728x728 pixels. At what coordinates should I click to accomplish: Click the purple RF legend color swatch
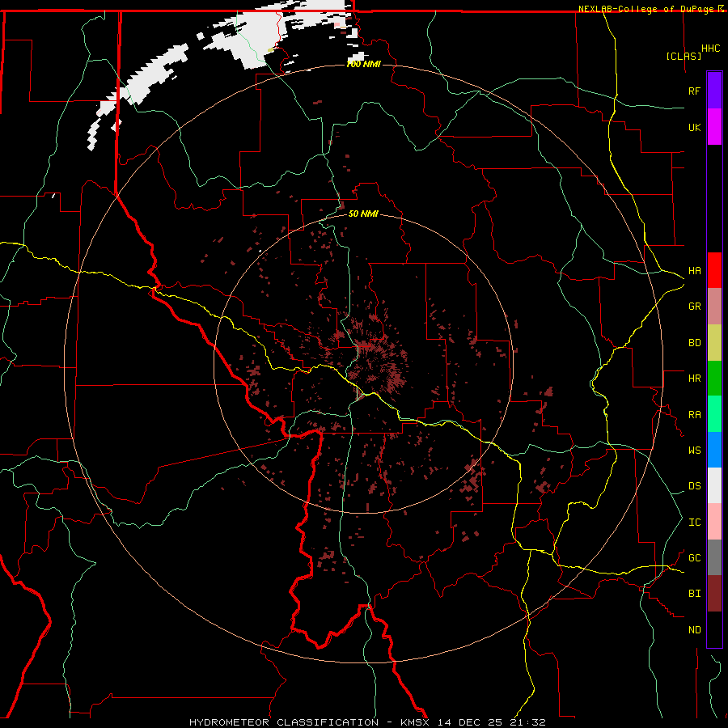(714, 91)
